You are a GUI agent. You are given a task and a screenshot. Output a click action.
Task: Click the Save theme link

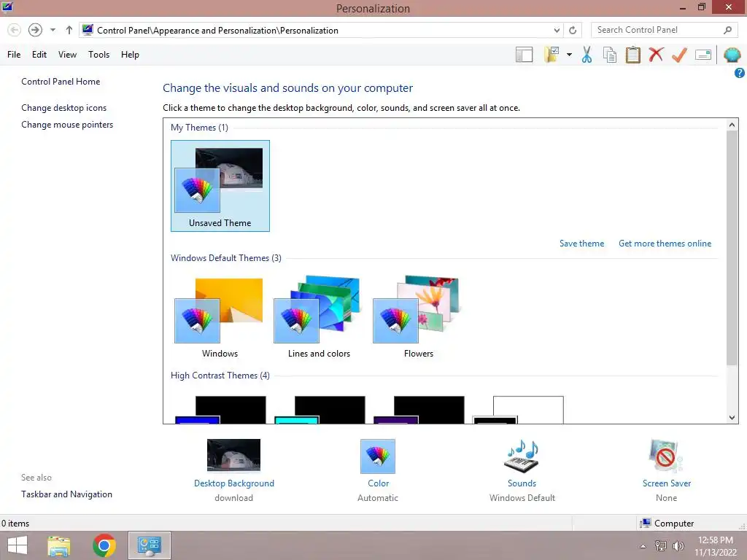click(x=581, y=244)
